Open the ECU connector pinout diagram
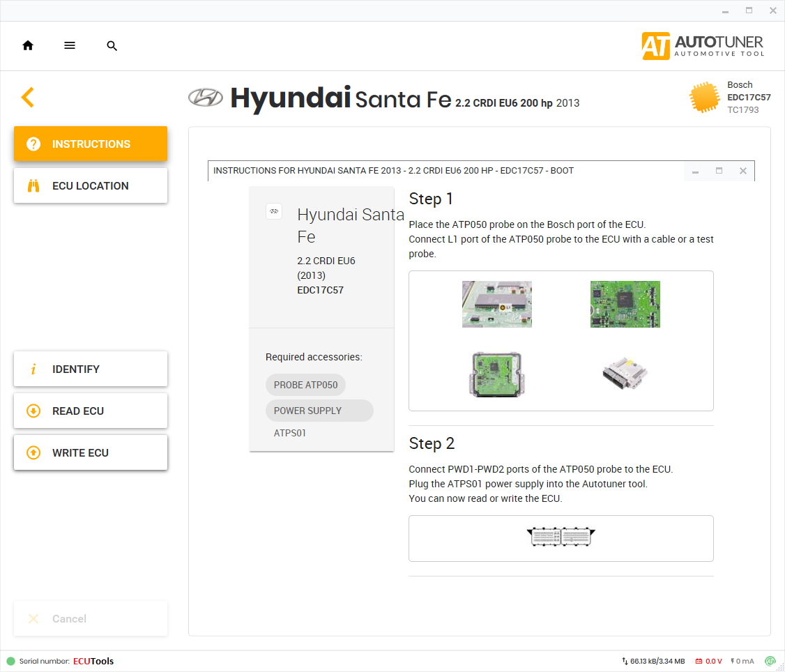The width and height of the screenshot is (785, 672). click(x=561, y=537)
